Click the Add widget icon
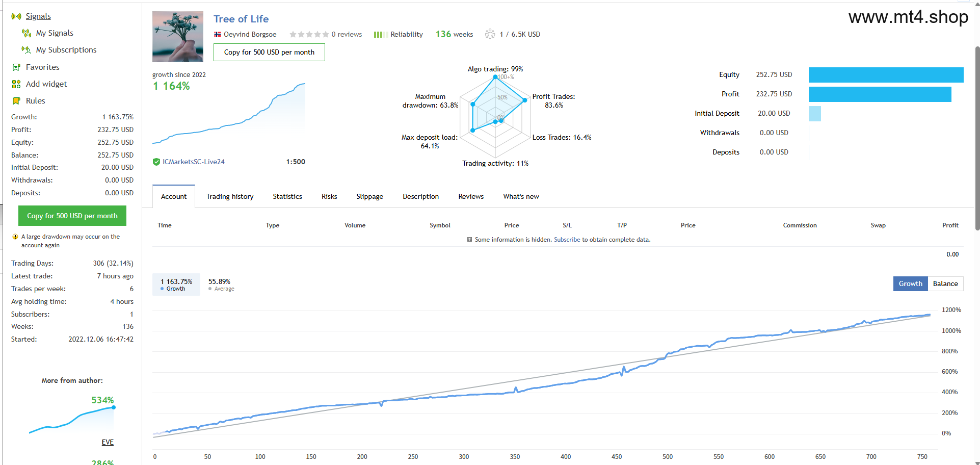 16,84
